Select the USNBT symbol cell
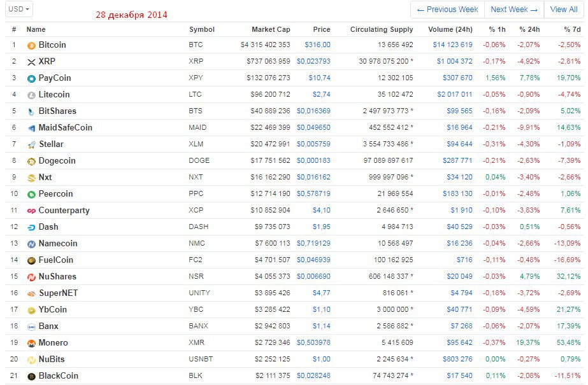 [201, 359]
